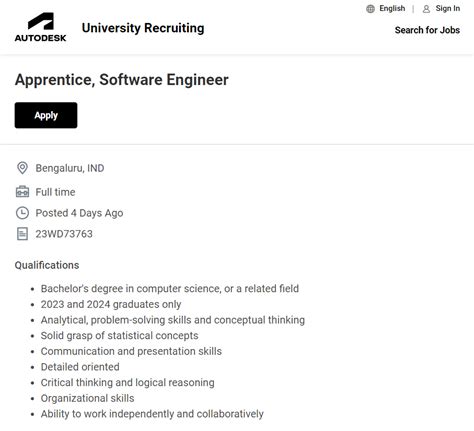Click the job ID 23WD73763
The image size is (474, 431).
(64, 234)
